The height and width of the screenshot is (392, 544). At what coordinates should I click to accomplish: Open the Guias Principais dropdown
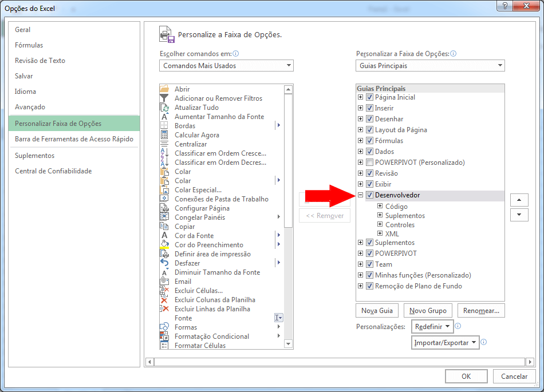coord(430,65)
